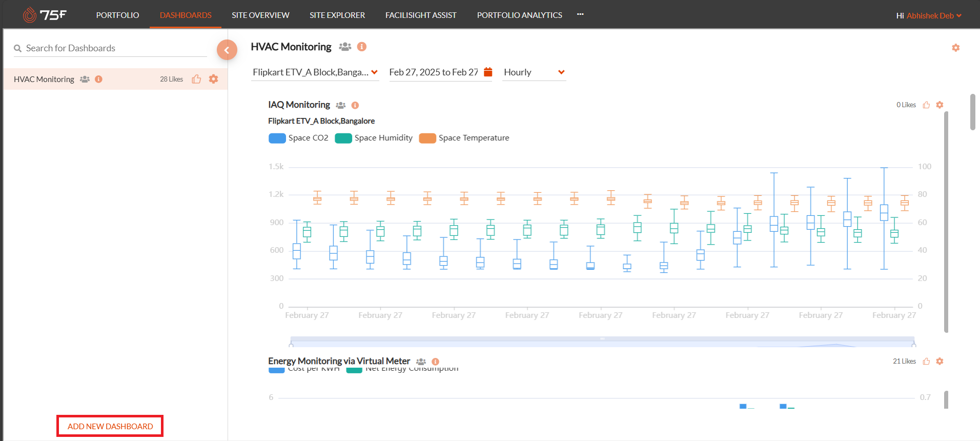
Task: Toggle Space Humidity series in legend
Action: coord(374,138)
